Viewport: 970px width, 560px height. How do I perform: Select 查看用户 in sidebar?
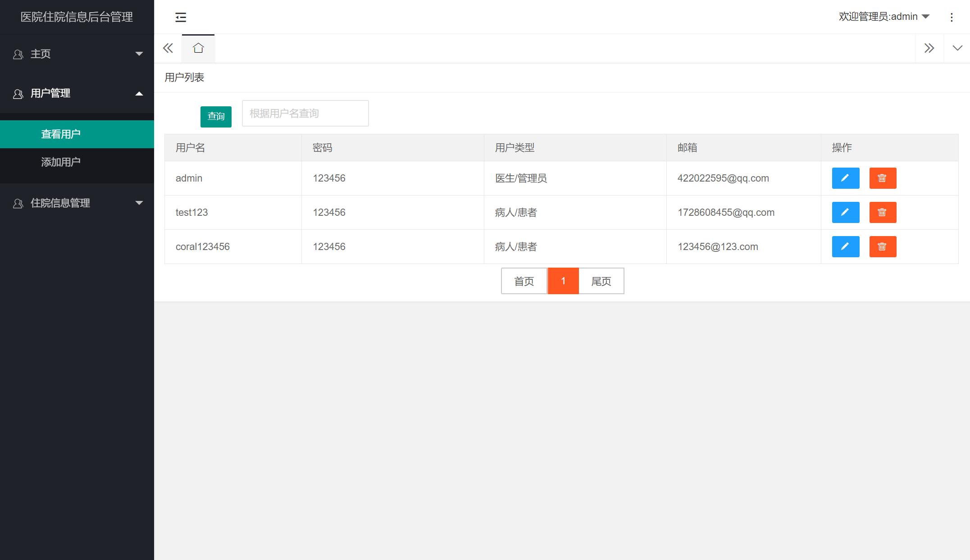coord(77,134)
